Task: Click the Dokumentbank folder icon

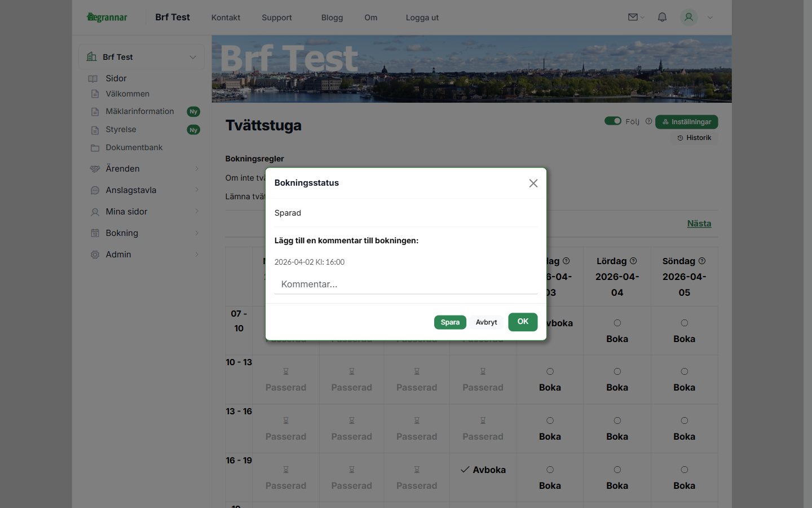Action: pos(95,148)
